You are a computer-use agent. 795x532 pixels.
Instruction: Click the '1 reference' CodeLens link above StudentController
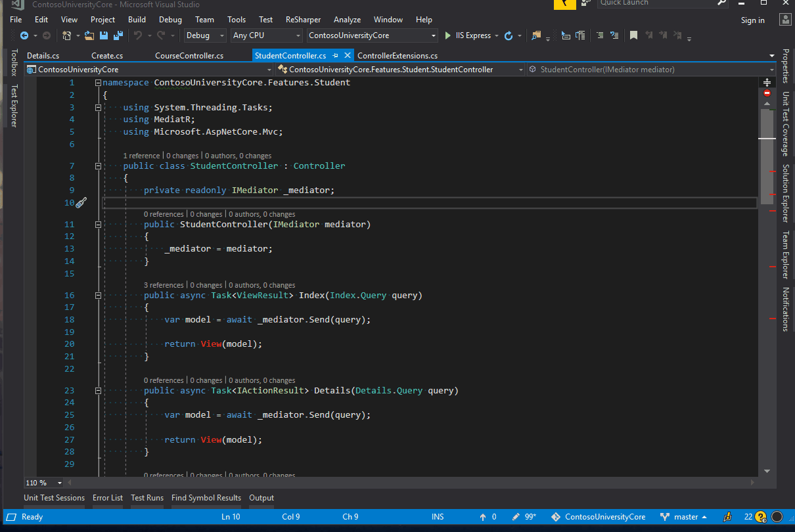point(141,156)
